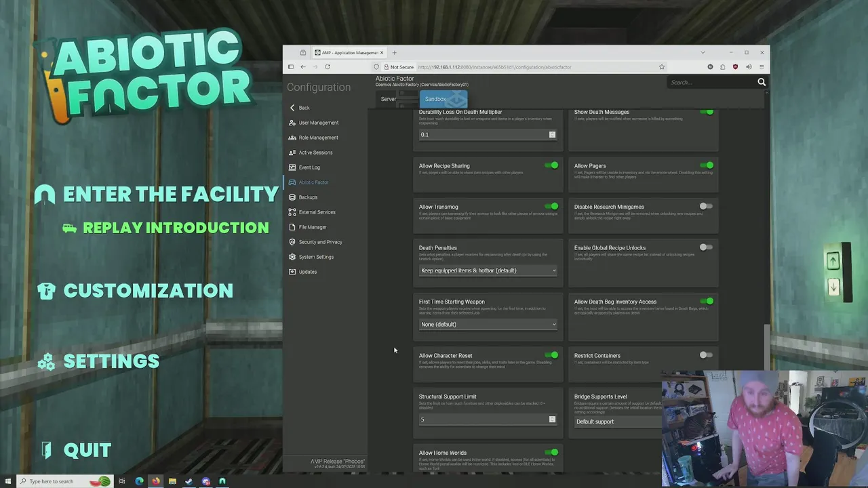Open a new browser tab
The height and width of the screenshot is (488, 868).
point(394,52)
